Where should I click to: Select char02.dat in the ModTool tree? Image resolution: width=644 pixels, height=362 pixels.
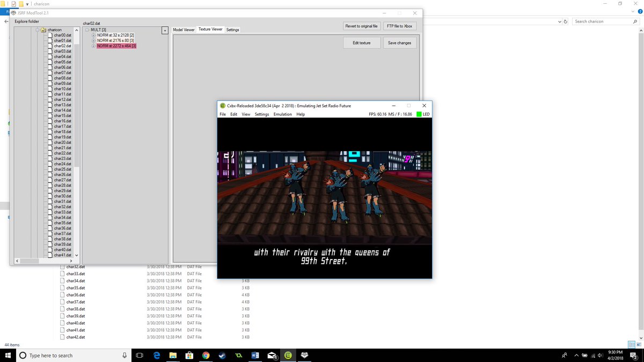coord(63,46)
